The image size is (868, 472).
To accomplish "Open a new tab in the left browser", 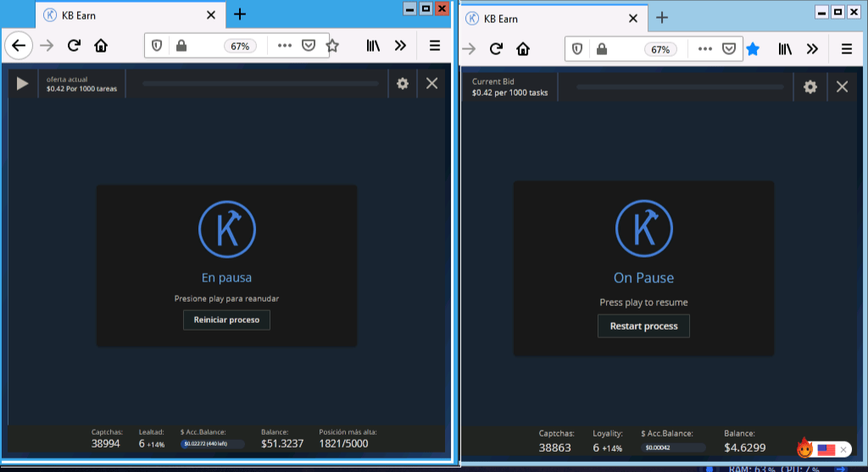I will 240,14.
